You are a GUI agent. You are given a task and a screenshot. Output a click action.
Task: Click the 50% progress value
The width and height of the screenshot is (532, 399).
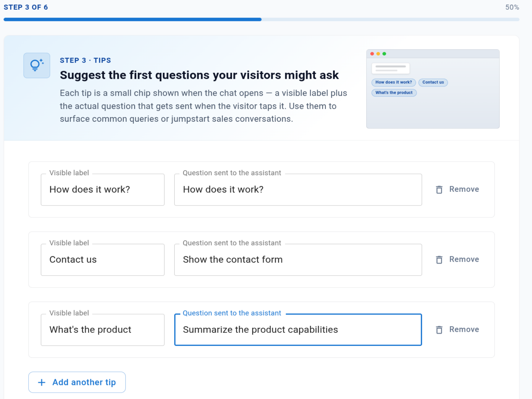(x=512, y=7)
